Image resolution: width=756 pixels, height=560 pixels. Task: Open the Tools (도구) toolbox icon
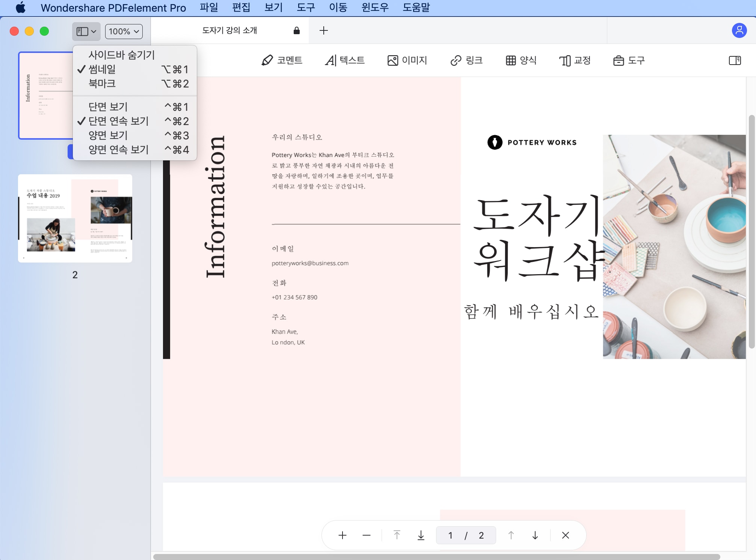(629, 60)
